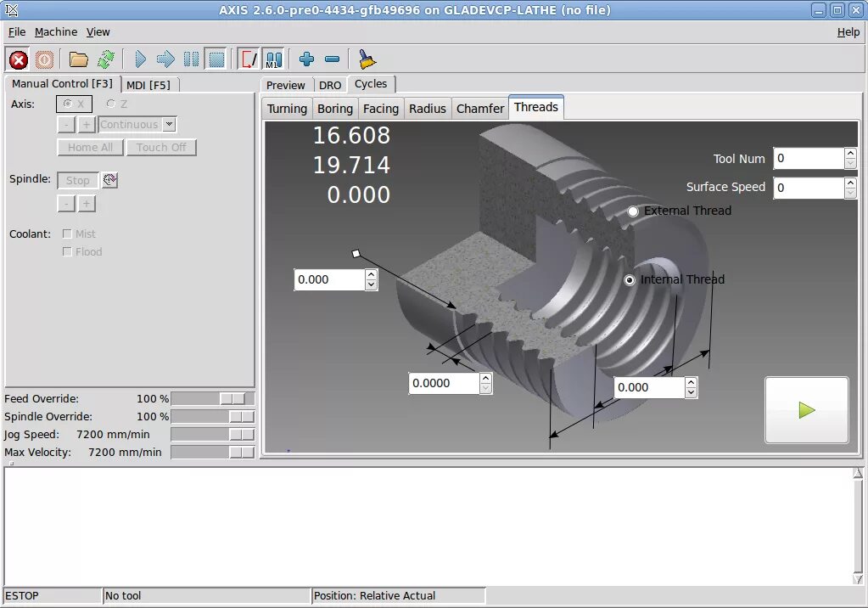Viewport: 868px width, 608px height.
Task: Decrement the thread length spinner bottom right
Action: (691, 393)
